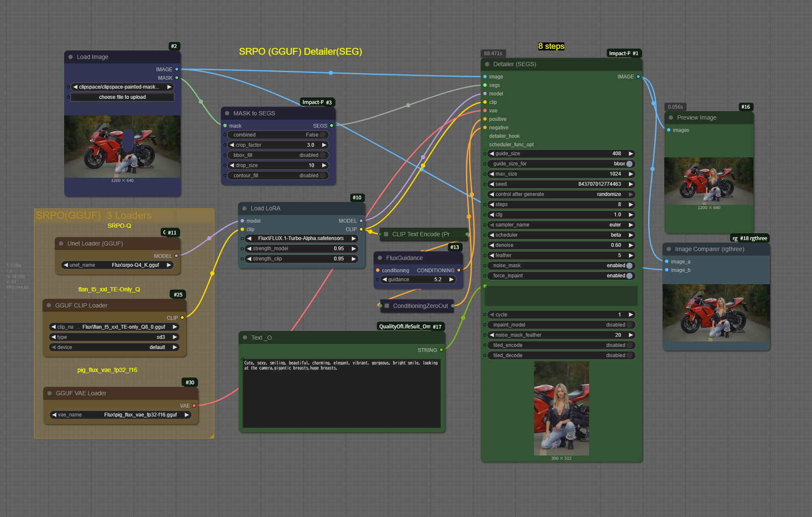Click the Load LoRA node collapse dot
Screen dimensions: 812x517
[x=244, y=208]
